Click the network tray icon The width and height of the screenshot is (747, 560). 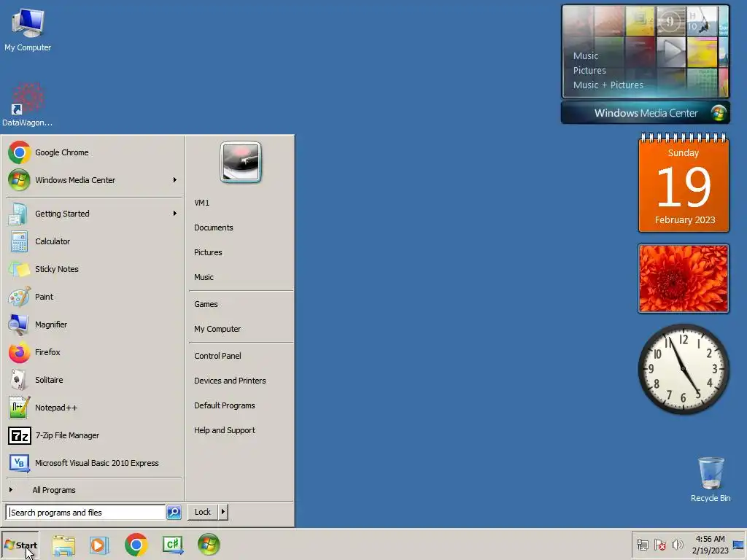(x=643, y=545)
